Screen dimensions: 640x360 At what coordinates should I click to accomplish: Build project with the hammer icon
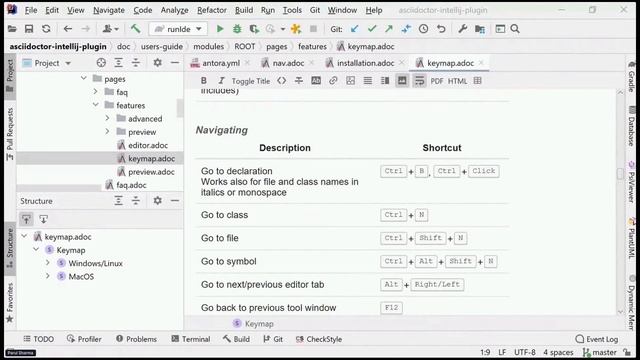coord(135,29)
